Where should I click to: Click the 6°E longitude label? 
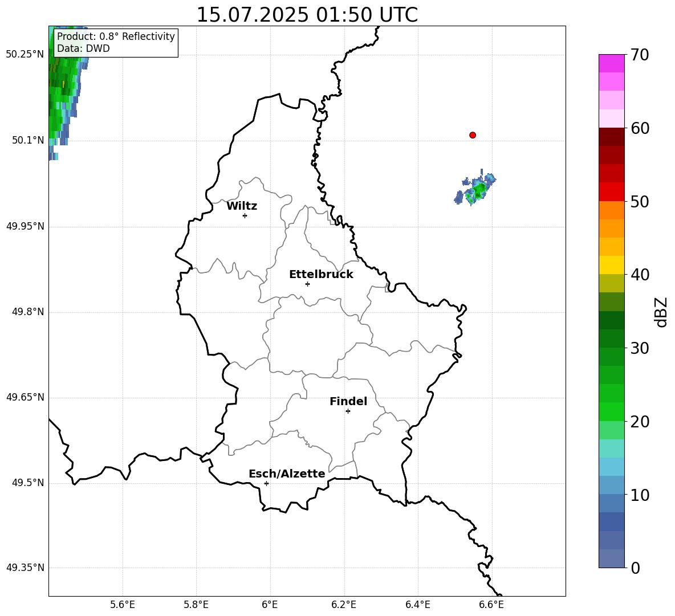coord(270,605)
